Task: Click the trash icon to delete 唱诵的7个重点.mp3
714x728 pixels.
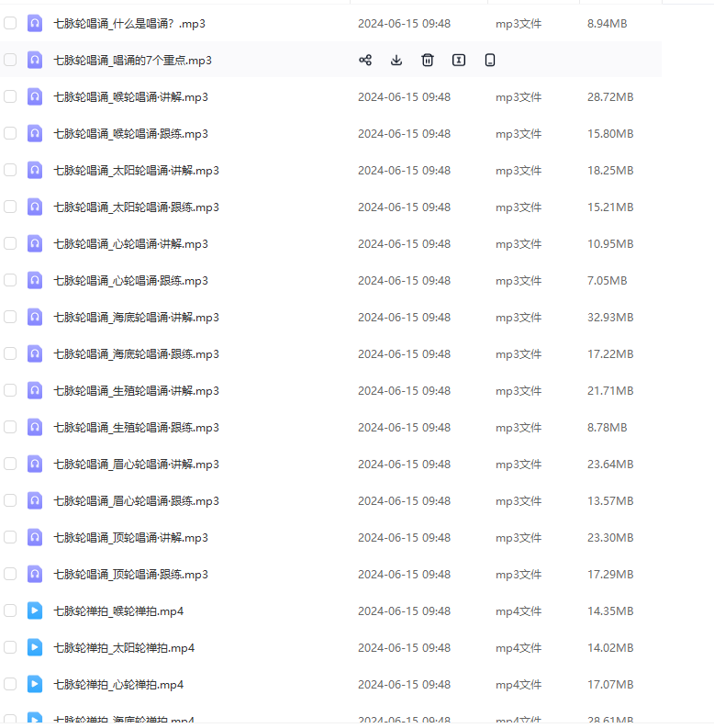Action: coord(428,61)
